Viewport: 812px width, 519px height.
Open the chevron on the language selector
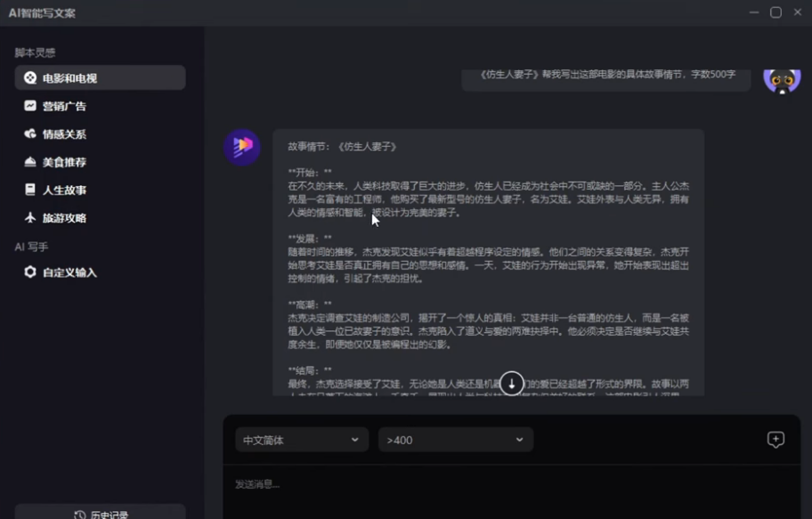356,439
